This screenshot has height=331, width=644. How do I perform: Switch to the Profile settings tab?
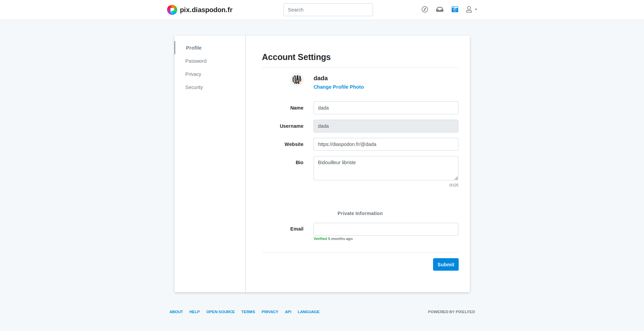193,48
